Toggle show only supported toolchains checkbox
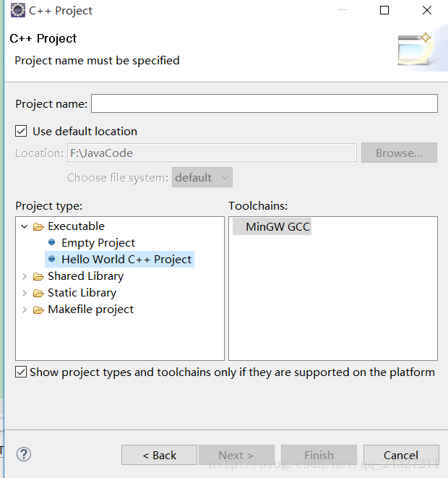 click(x=21, y=372)
